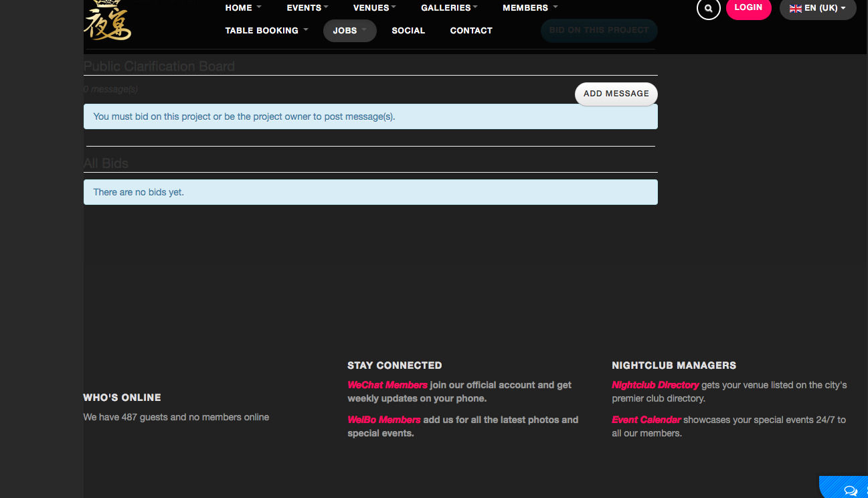Open the Event Calendar link
The width and height of the screenshot is (868, 498).
click(646, 420)
